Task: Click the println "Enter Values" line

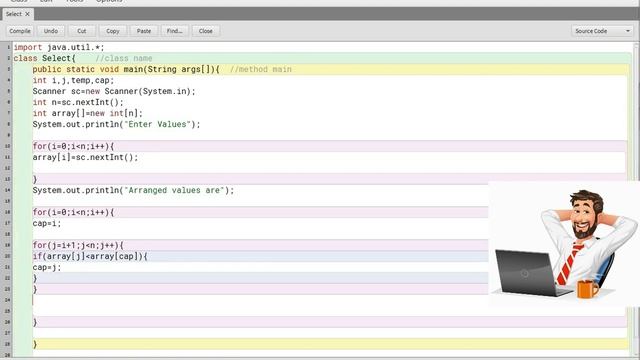Action: pyautogui.click(x=117, y=124)
